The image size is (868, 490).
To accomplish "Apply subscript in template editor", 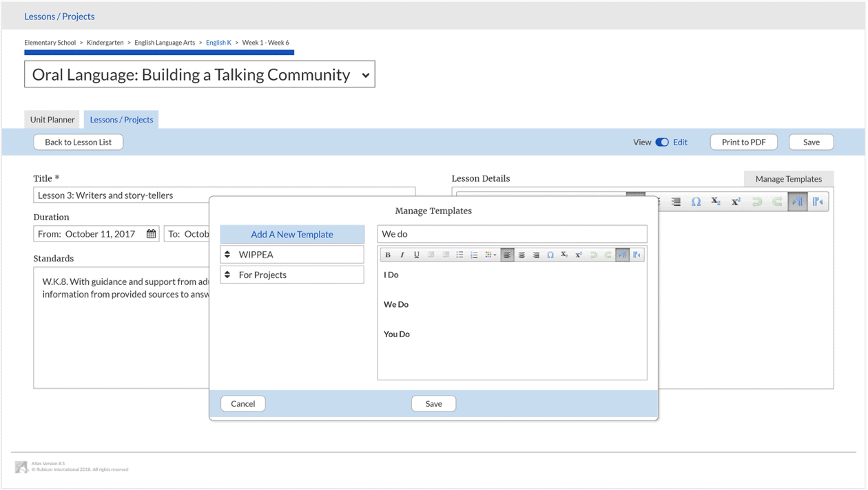I will coord(564,255).
